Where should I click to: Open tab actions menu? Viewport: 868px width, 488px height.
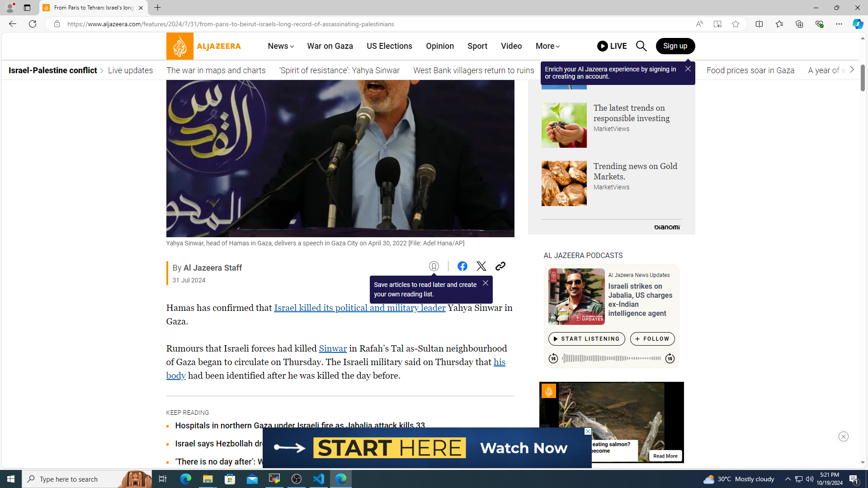(27, 8)
